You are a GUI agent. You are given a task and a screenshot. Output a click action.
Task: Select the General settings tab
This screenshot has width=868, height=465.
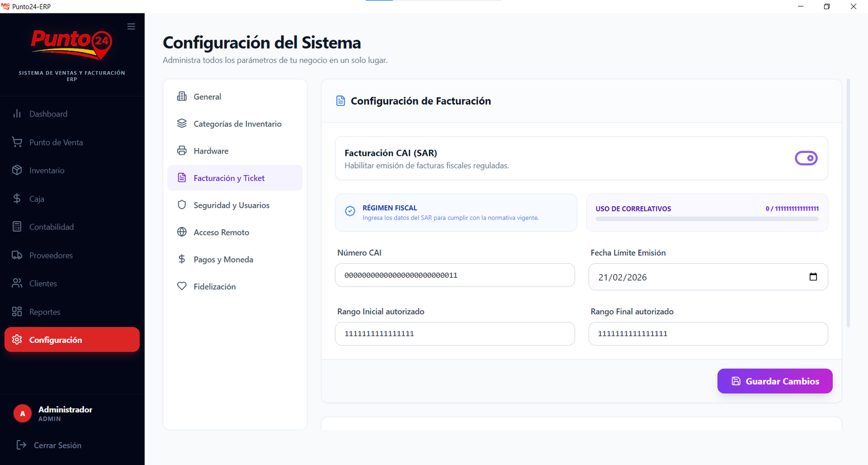pos(235,97)
